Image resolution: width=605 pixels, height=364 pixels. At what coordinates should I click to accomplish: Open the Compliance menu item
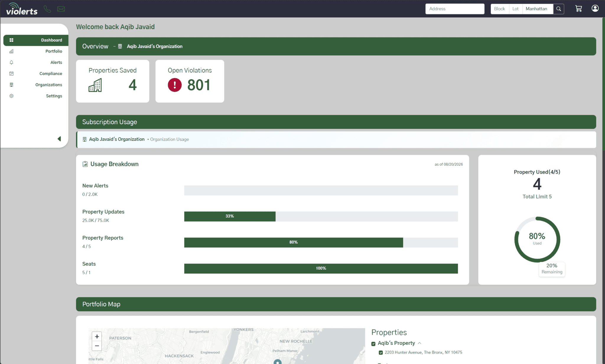pos(36,74)
